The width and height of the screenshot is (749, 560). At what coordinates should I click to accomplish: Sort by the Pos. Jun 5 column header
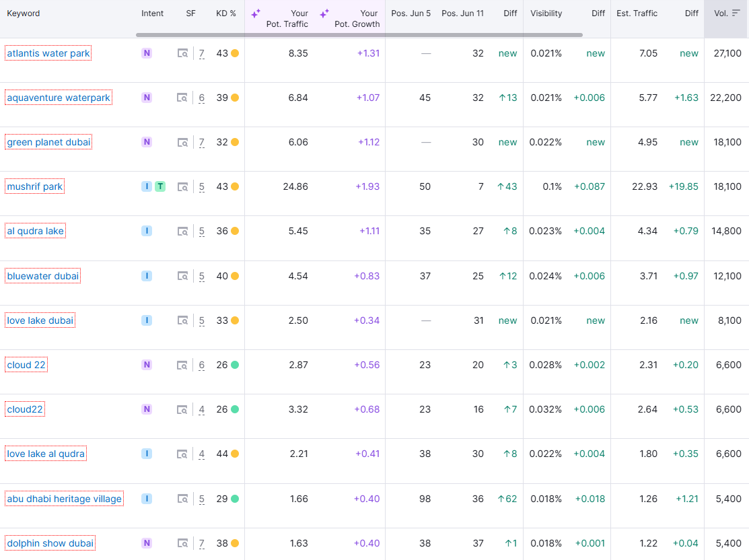tap(411, 13)
